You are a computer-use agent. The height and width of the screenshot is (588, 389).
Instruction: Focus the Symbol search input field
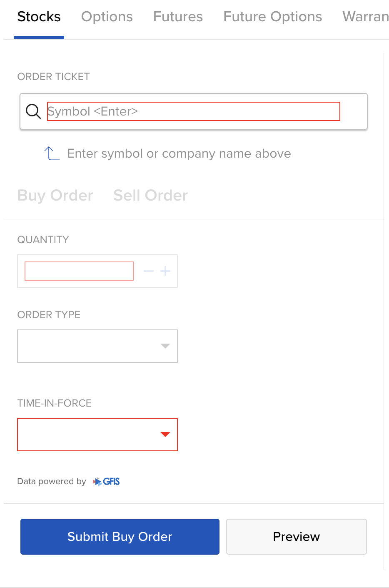(x=194, y=111)
